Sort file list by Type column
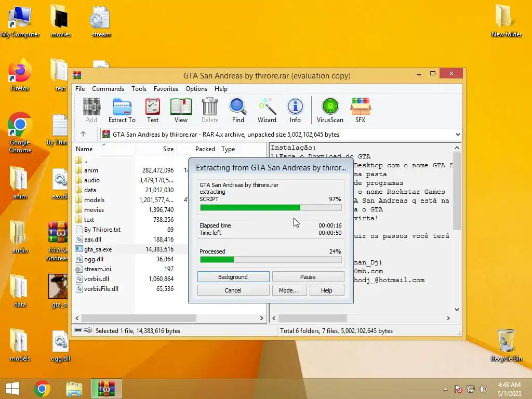 (242, 149)
